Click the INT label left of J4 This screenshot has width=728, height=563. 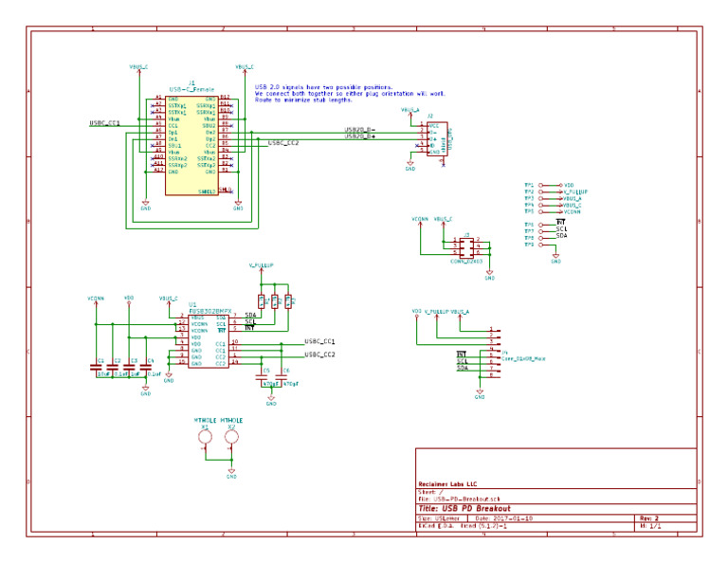[x=462, y=354]
